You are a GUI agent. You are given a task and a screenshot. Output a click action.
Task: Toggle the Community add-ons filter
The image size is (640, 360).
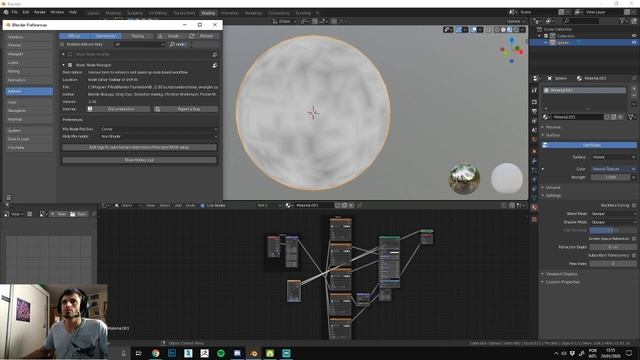point(106,36)
